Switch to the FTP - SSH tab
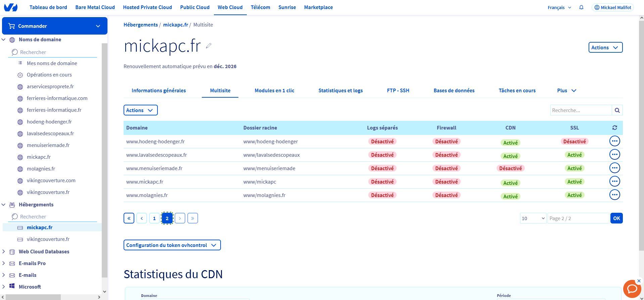 [398, 91]
